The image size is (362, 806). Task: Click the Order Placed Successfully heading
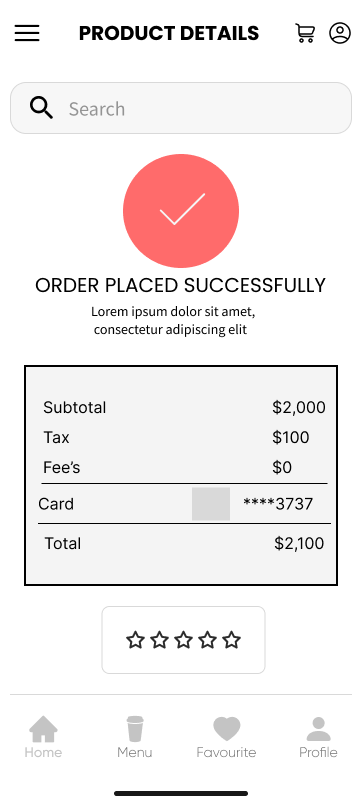click(x=180, y=285)
